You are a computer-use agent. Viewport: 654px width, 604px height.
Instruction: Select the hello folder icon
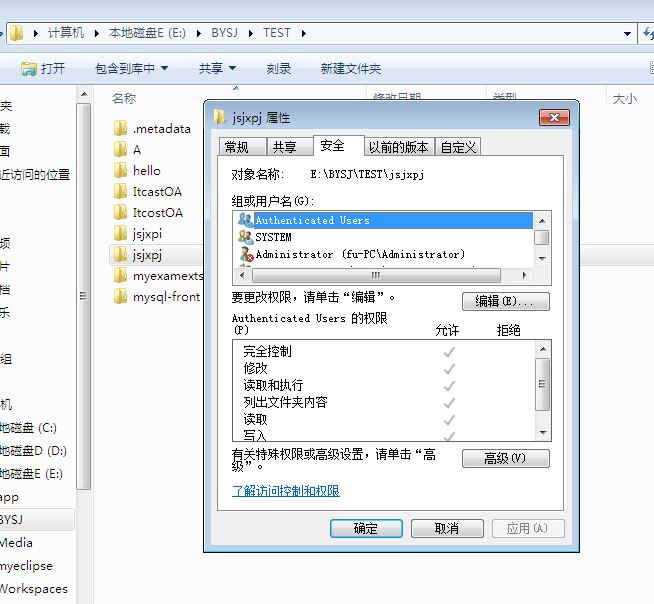click(x=121, y=170)
